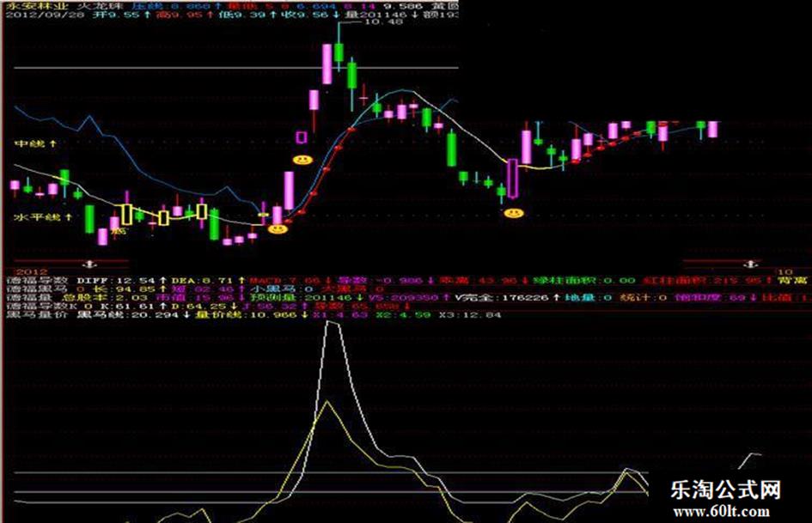The height and width of the screenshot is (523, 812).
Task: Click the 德福黑马 indicator title
Action: tap(36, 289)
